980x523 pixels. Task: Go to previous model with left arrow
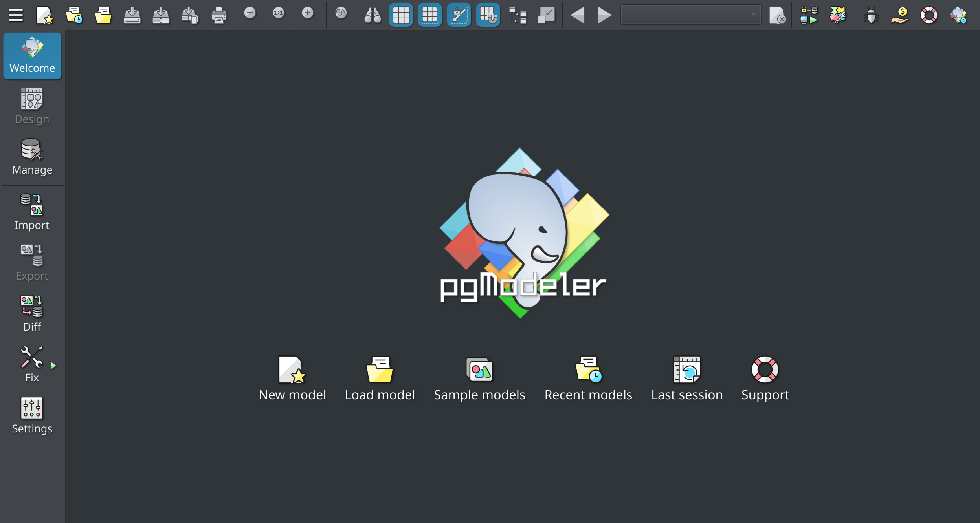578,15
